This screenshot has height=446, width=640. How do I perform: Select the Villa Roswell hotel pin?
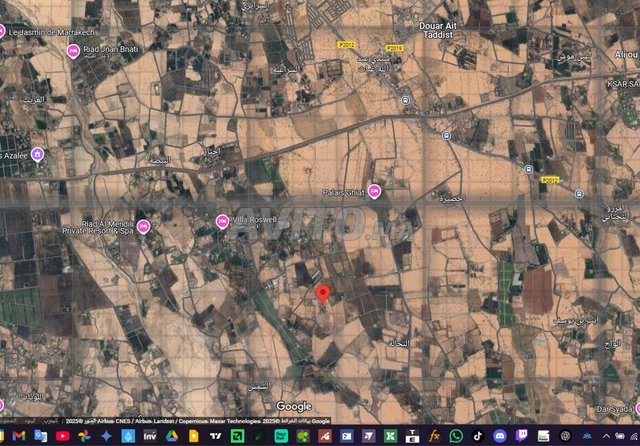pos(222,220)
